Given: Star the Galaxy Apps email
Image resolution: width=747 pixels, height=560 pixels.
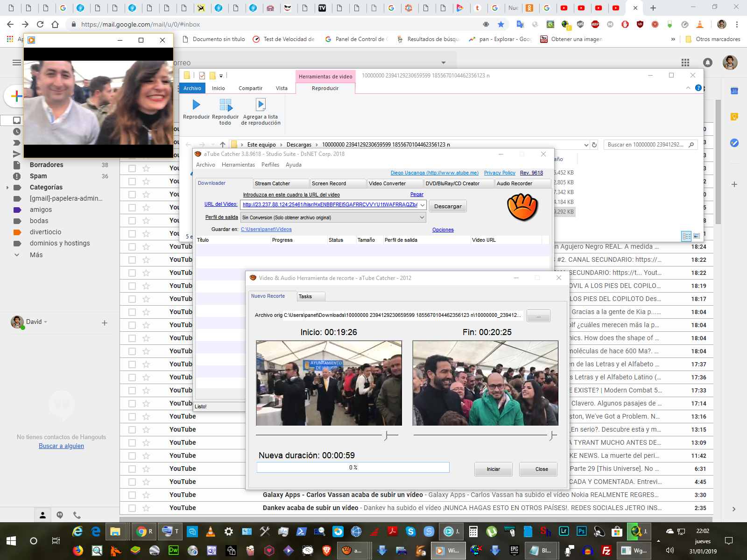Looking at the screenshot, I should 146,495.
